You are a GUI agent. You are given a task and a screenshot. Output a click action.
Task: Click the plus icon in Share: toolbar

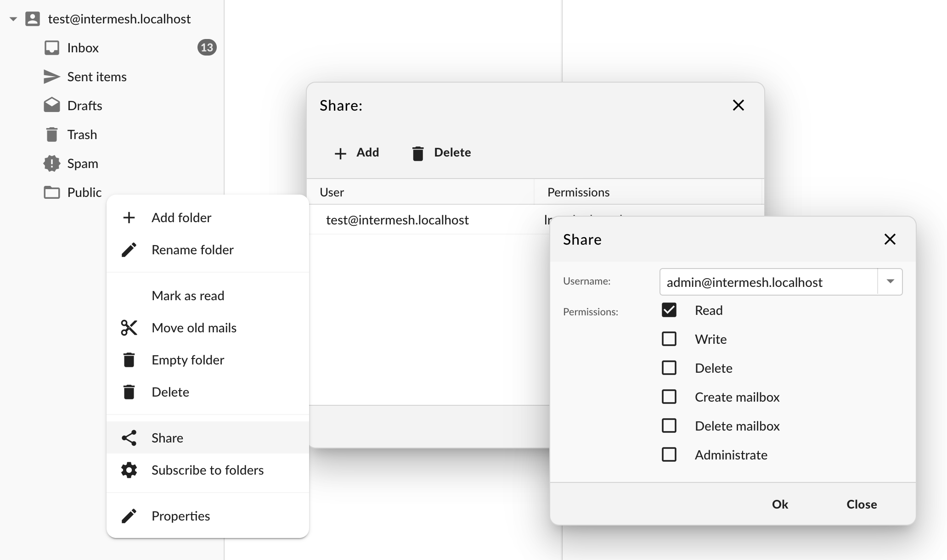pyautogui.click(x=340, y=153)
